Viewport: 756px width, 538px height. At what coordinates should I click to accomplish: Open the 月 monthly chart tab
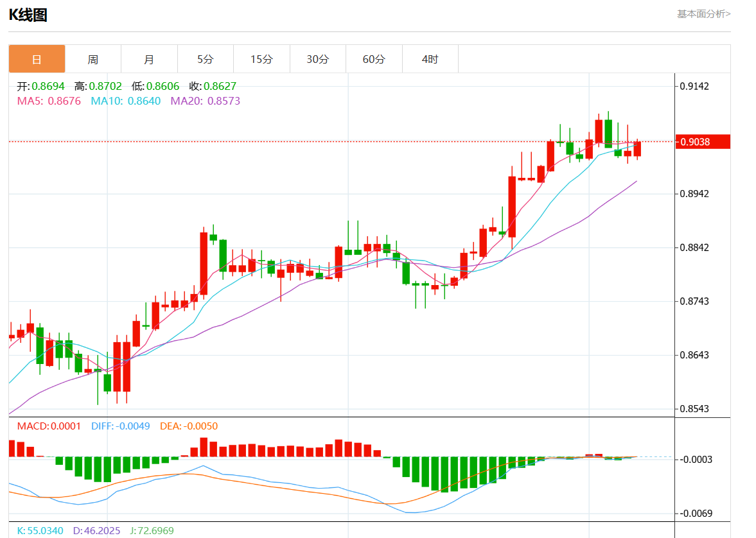pyautogui.click(x=149, y=59)
